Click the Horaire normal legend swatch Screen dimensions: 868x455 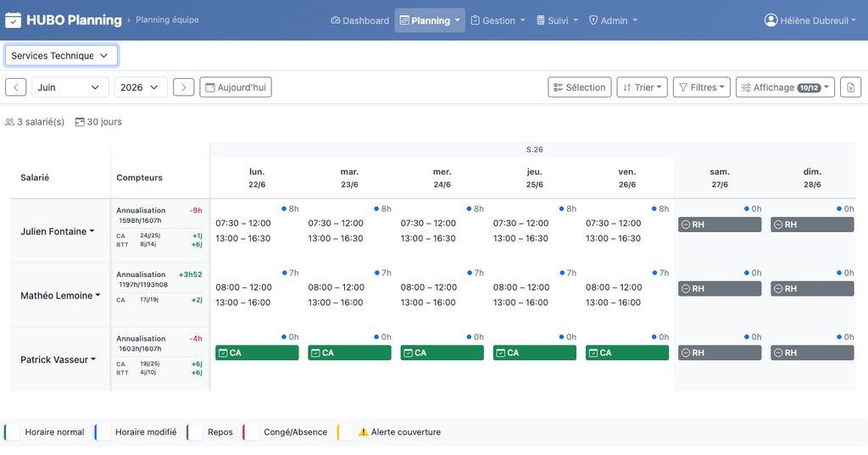point(12,432)
